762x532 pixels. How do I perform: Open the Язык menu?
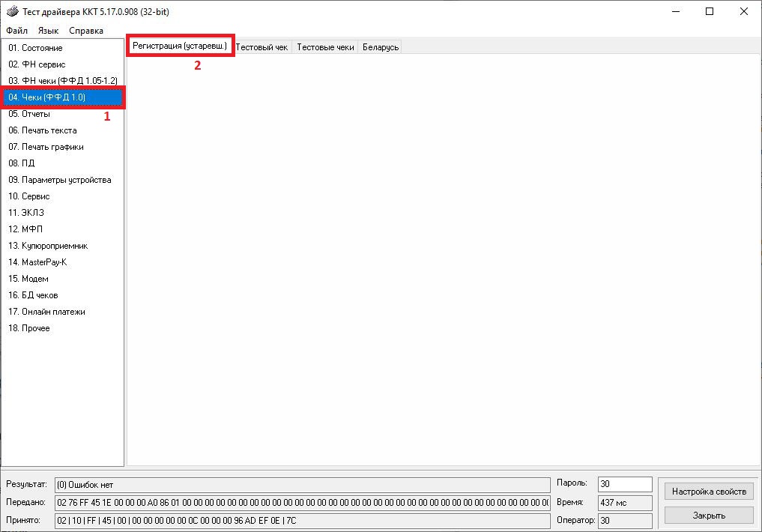coord(48,31)
